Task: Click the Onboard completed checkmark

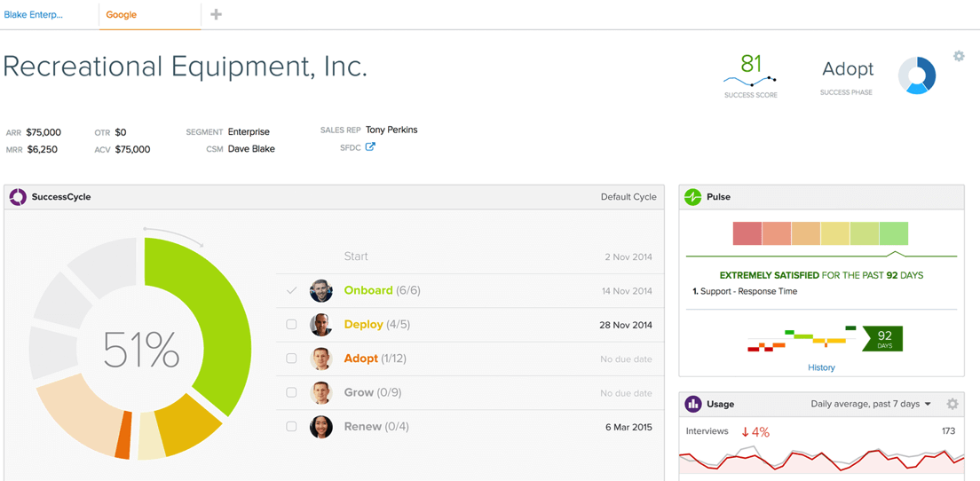Action: coord(291,290)
